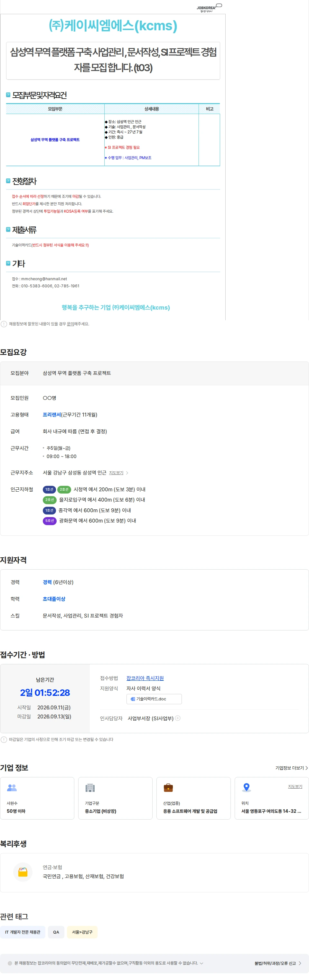Viewport: 309px width, 980px height.
Task: Click the 산업(업종) briefcase icon
Action: [x=168, y=787]
